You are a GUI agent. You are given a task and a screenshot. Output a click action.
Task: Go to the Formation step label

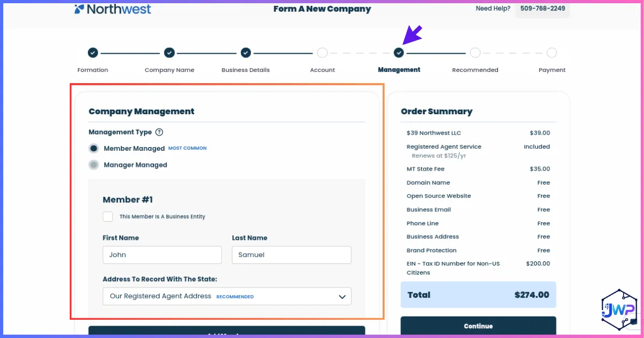[93, 70]
